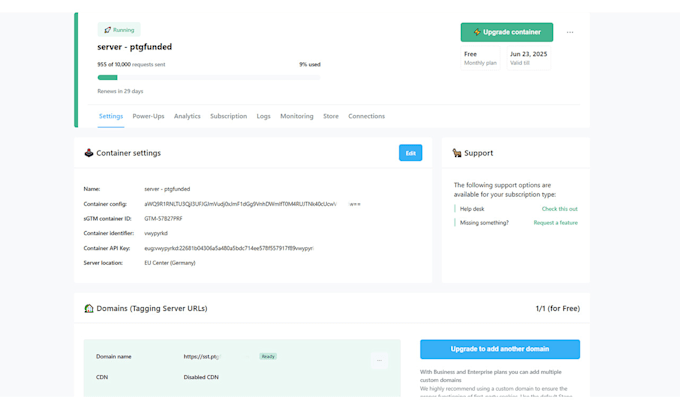Click the Missing something? label

[484, 223]
